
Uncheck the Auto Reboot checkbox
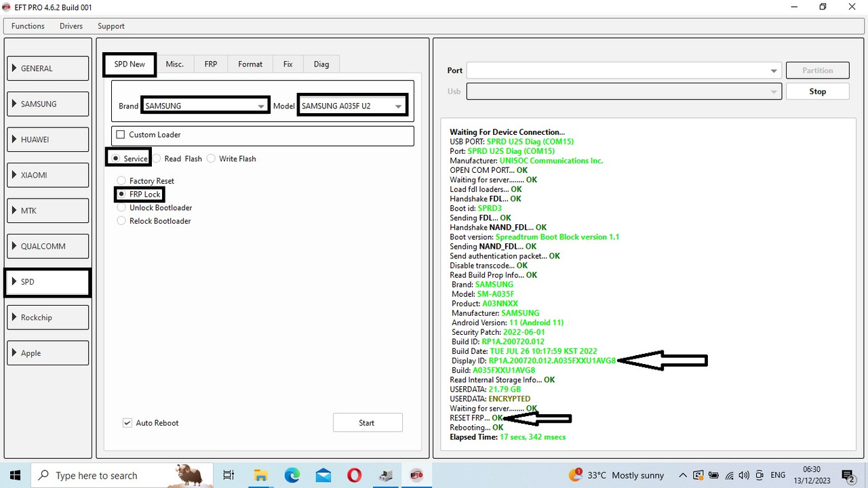(127, 422)
